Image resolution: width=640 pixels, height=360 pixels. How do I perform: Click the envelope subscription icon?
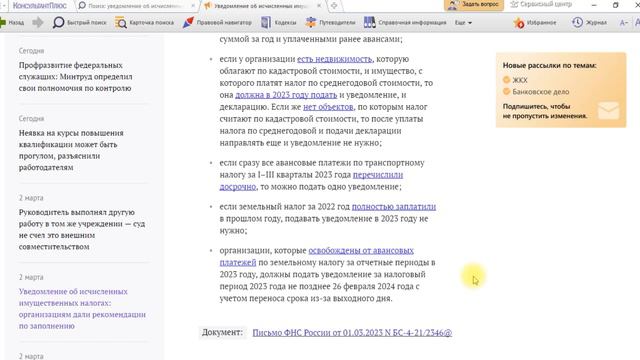[x=608, y=111]
